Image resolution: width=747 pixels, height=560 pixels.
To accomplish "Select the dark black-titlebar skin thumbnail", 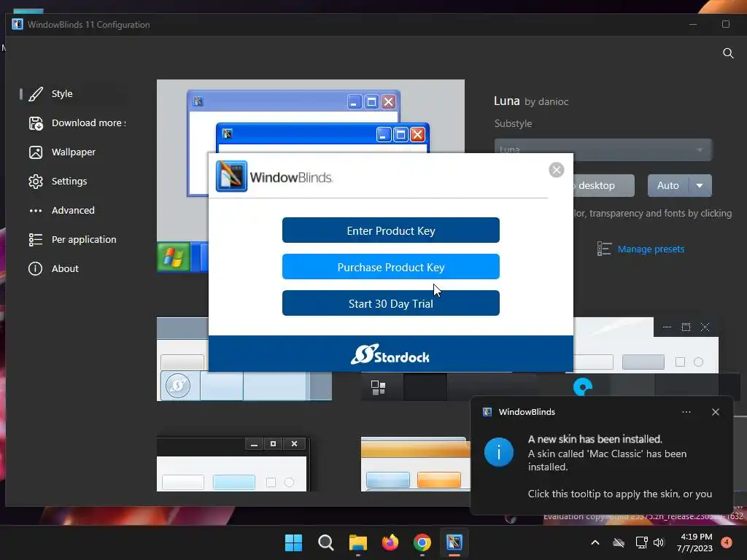I will (x=233, y=464).
